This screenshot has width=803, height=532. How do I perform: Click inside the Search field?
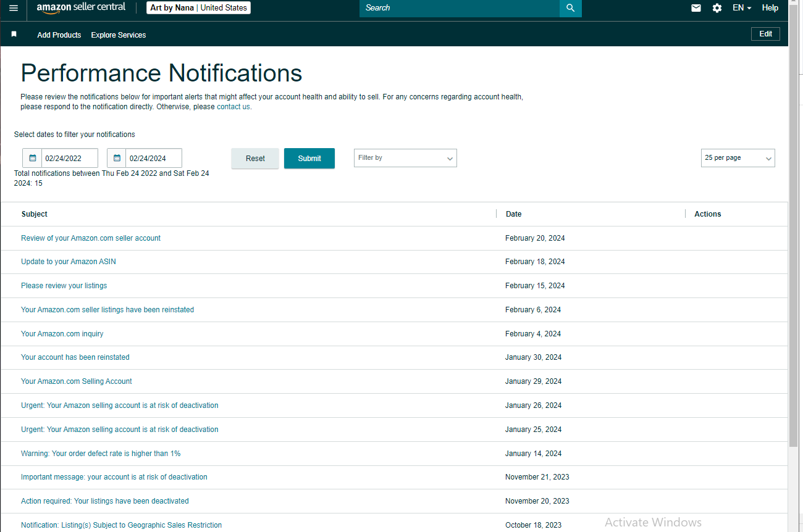[x=460, y=8]
